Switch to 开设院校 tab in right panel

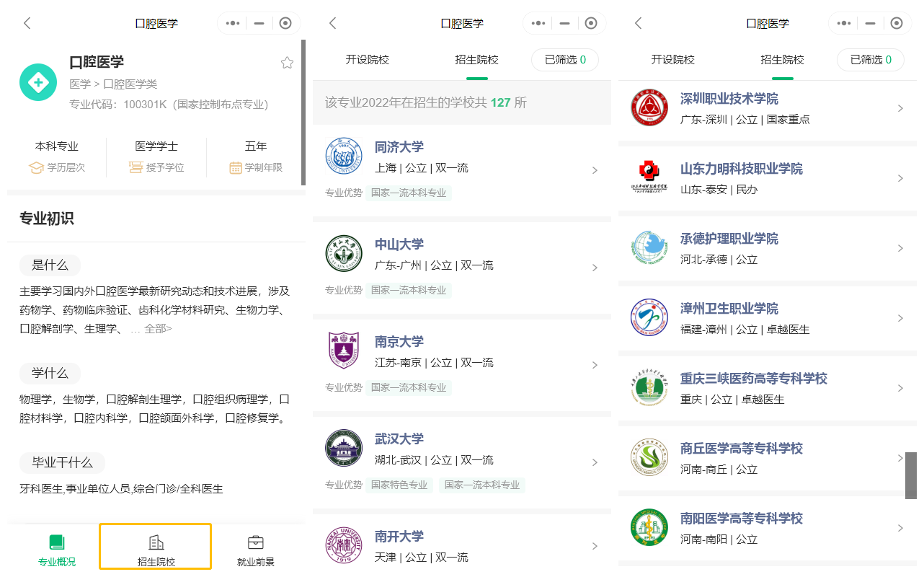tap(673, 60)
